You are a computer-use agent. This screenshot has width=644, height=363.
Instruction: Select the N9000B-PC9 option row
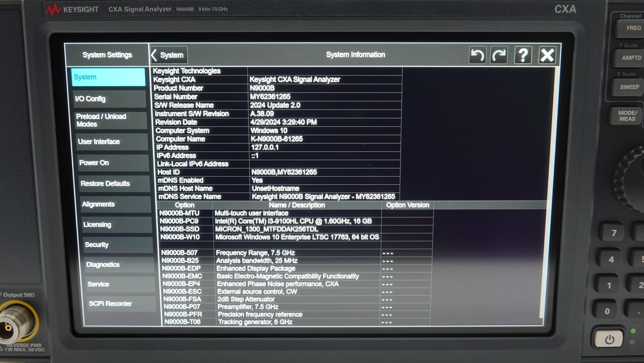296,221
